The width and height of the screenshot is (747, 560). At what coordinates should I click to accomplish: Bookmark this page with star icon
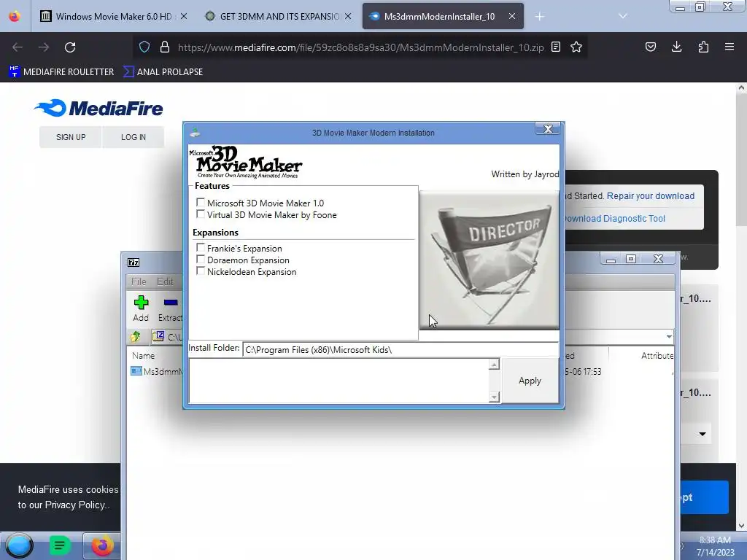576,47
